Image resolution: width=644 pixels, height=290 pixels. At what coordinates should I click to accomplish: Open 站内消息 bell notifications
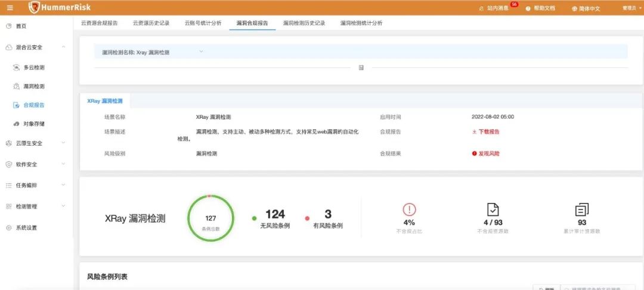click(x=494, y=8)
